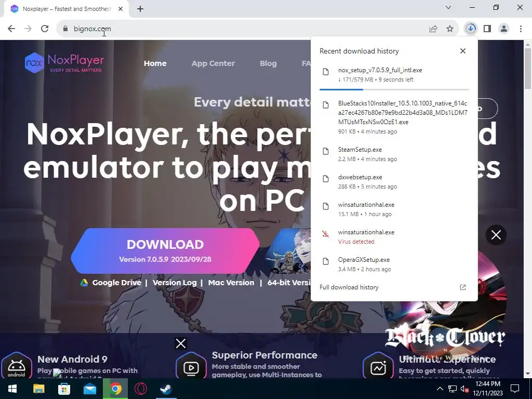Click the nox_setup download progress bar
Image resolution: width=532 pixels, height=399 pixels.
pyautogui.click(x=394, y=89)
